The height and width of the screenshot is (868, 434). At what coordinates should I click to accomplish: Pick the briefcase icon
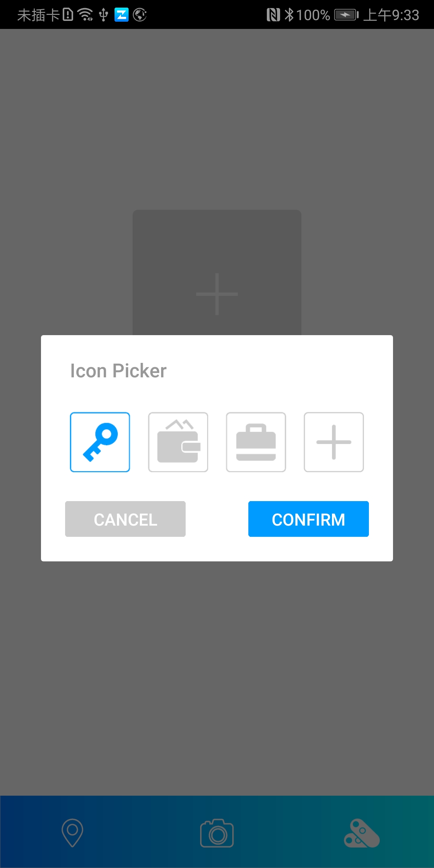click(x=256, y=442)
